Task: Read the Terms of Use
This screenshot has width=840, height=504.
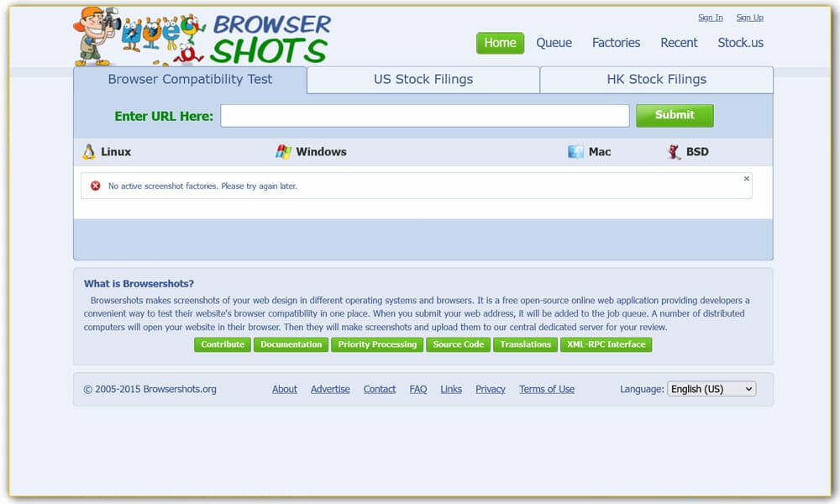Action: point(547,389)
